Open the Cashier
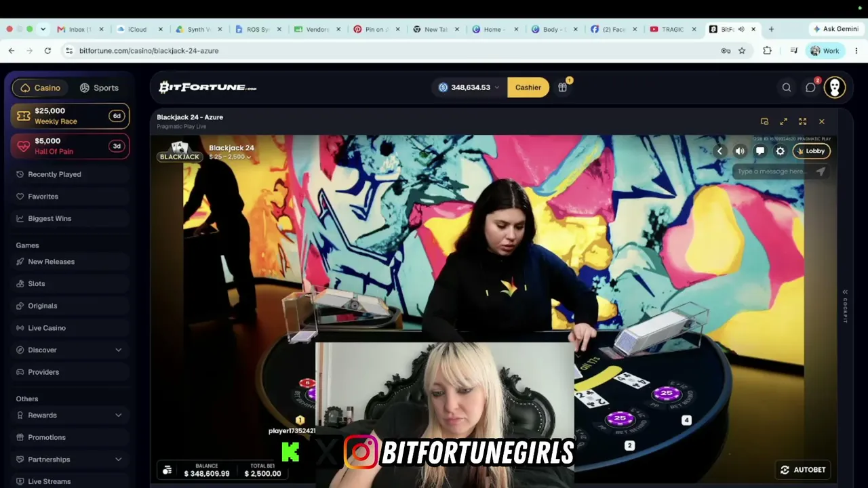868x488 pixels. click(x=528, y=87)
